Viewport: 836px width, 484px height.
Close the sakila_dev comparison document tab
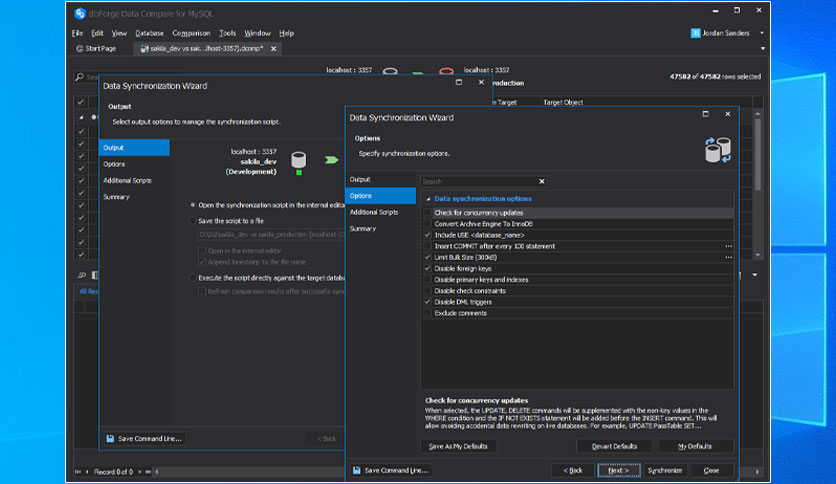(x=274, y=49)
